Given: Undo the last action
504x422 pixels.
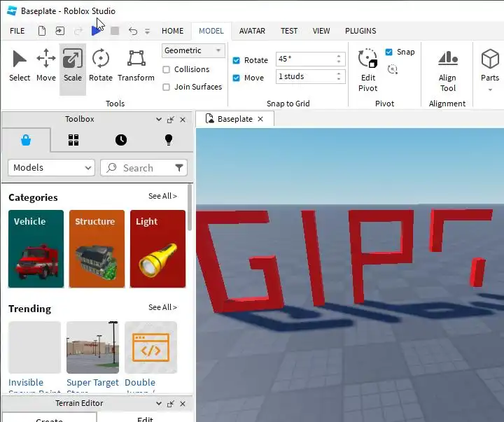Looking at the screenshot, I should 133,31.
